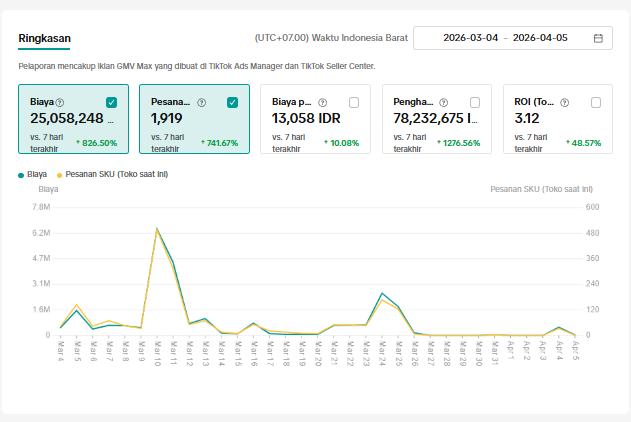Click the +1276.56% change value
This screenshot has height=422, width=631.
[459, 143]
